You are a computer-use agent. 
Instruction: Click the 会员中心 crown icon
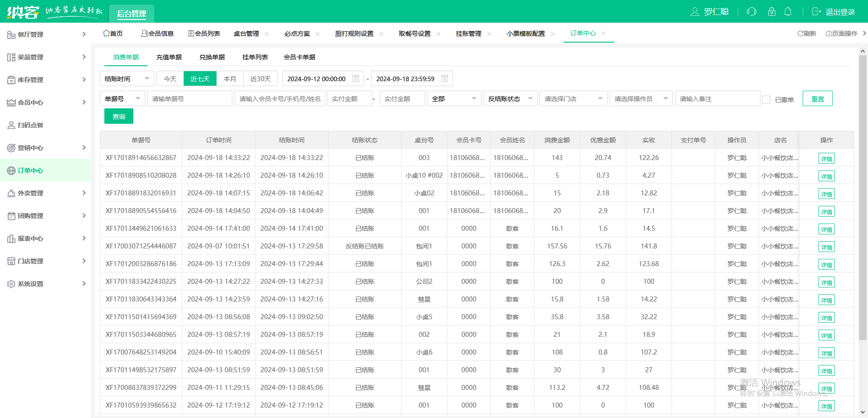10,102
